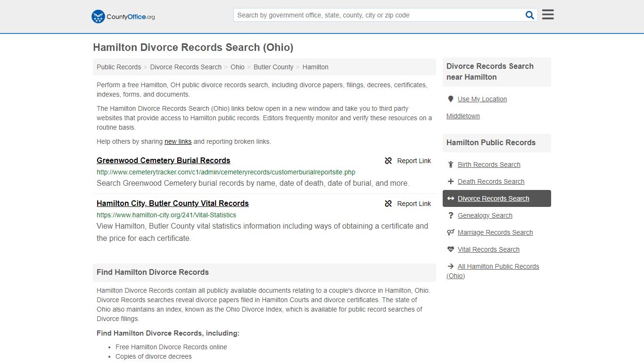Click the Greenwood Cemetery search description text
This screenshot has width=644, height=362.
[x=253, y=183]
